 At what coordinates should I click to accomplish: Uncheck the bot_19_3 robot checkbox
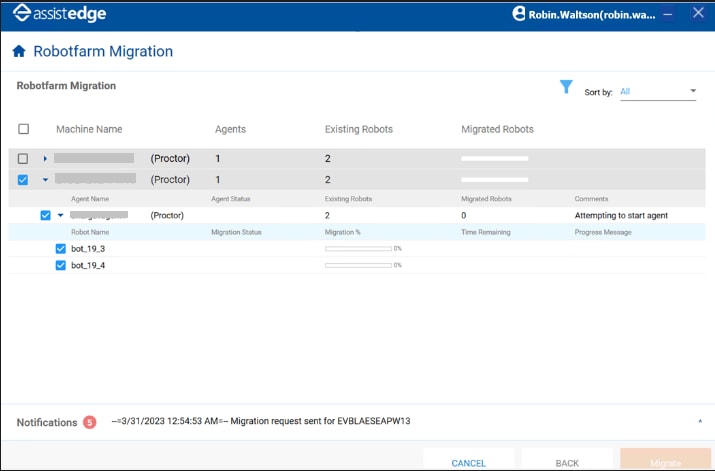(60, 248)
